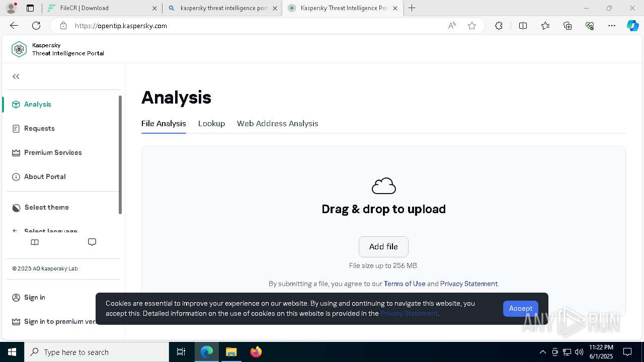
Task: Open Windows Start menu
Action: click(12, 352)
